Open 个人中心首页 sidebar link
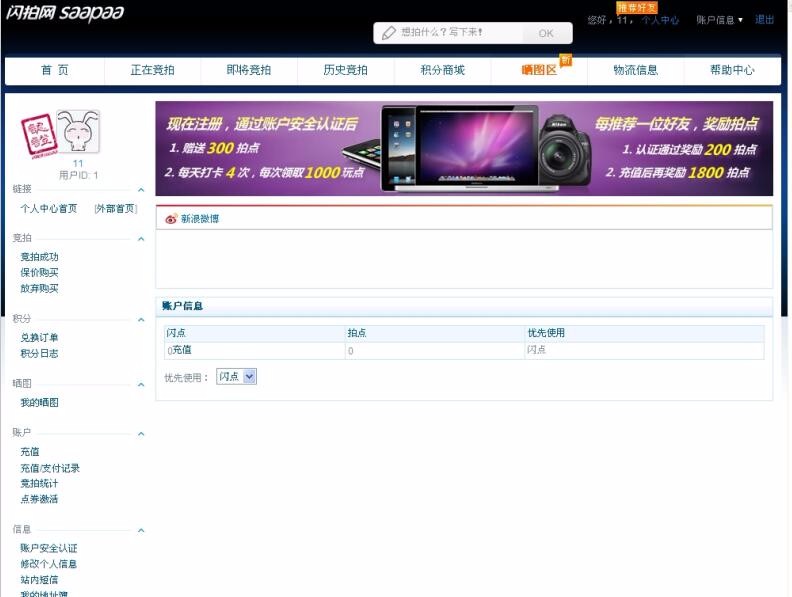Image resolution: width=792 pixels, height=597 pixels. click(48, 209)
